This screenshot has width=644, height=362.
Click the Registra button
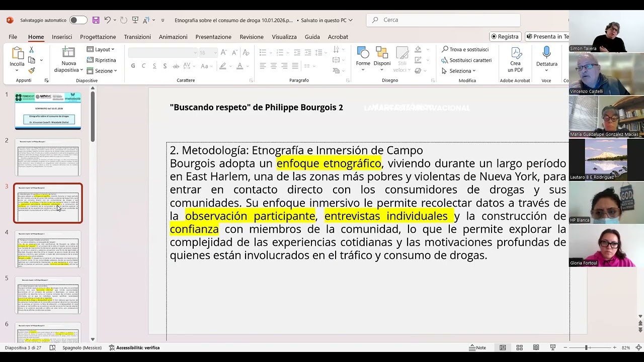pos(505,37)
